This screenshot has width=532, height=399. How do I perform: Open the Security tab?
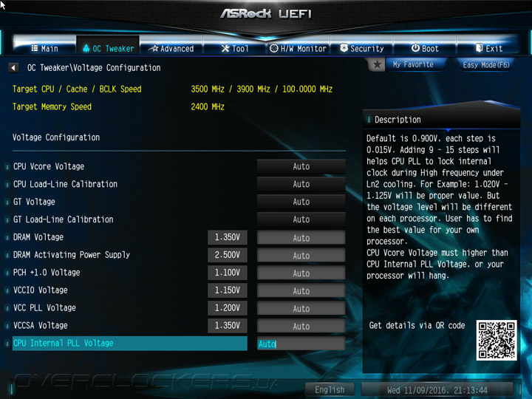(361, 49)
